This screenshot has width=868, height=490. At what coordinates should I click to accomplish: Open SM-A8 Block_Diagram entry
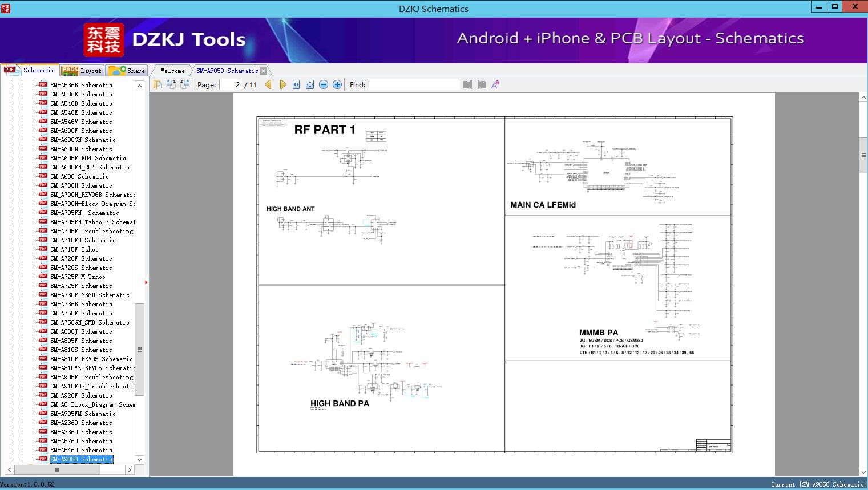tap(92, 404)
